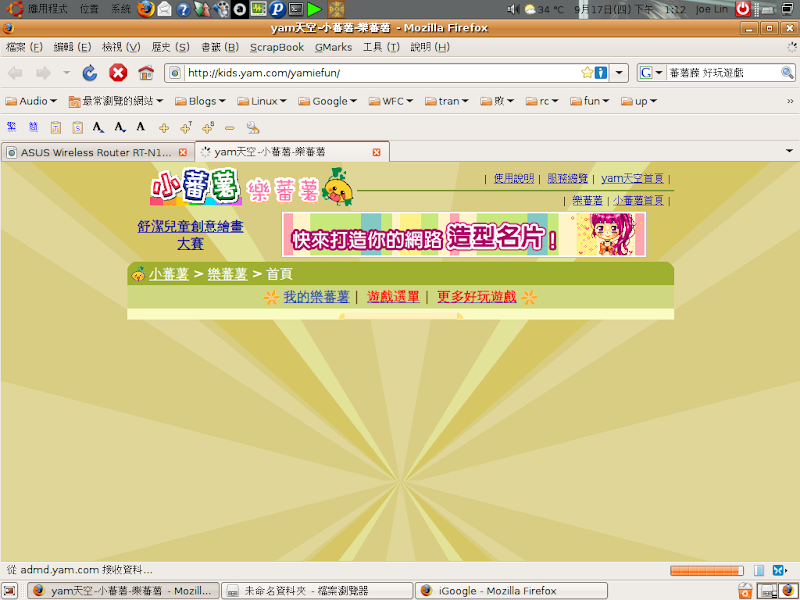800x600 pixels.
Task: Click the plus S zoom icon
Action: (x=208, y=128)
